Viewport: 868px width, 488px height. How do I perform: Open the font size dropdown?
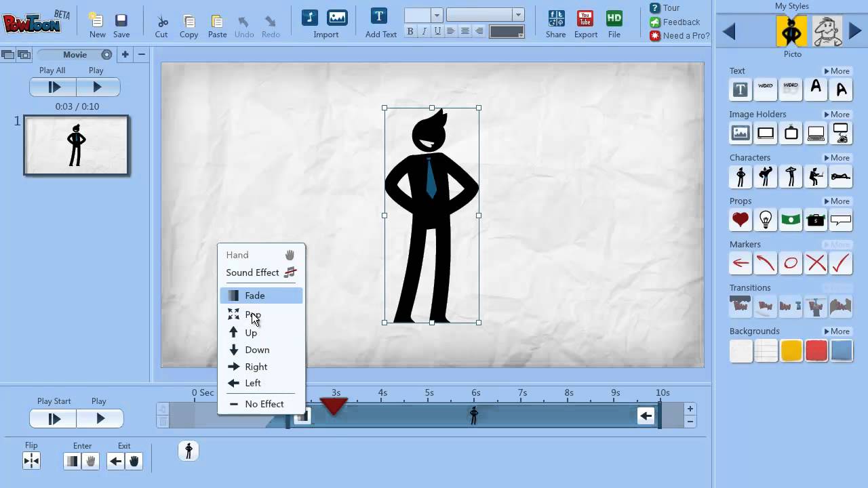(437, 15)
